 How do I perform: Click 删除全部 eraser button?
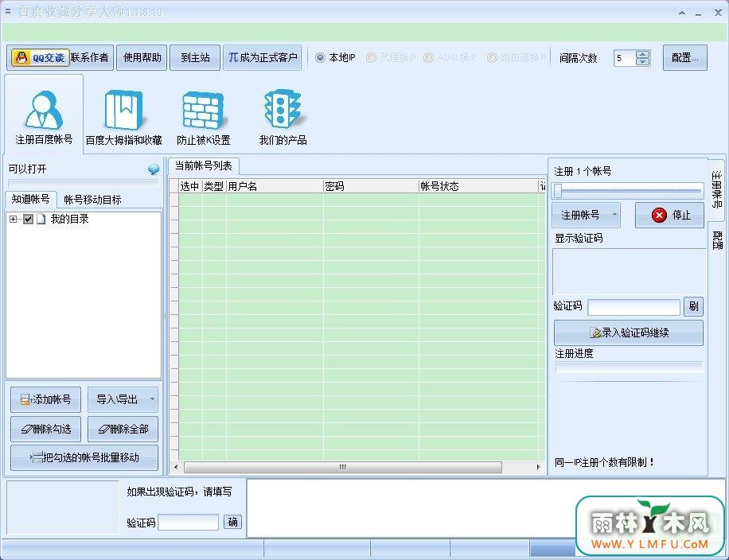(x=123, y=429)
